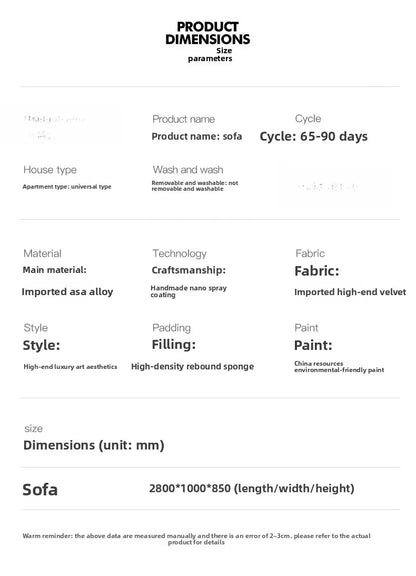Click the Technology label
The height and width of the screenshot is (576, 416).
tap(179, 253)
